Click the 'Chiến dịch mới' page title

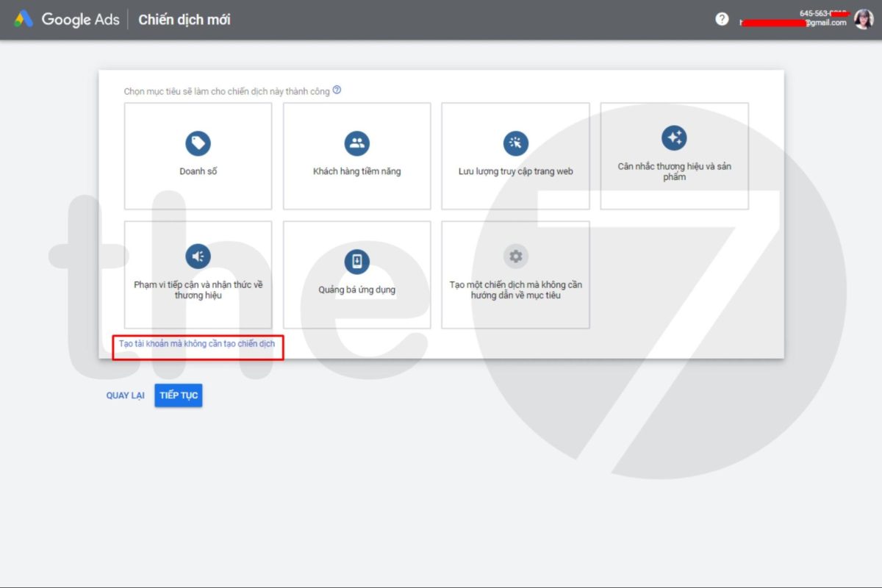(x=184, y=20)
